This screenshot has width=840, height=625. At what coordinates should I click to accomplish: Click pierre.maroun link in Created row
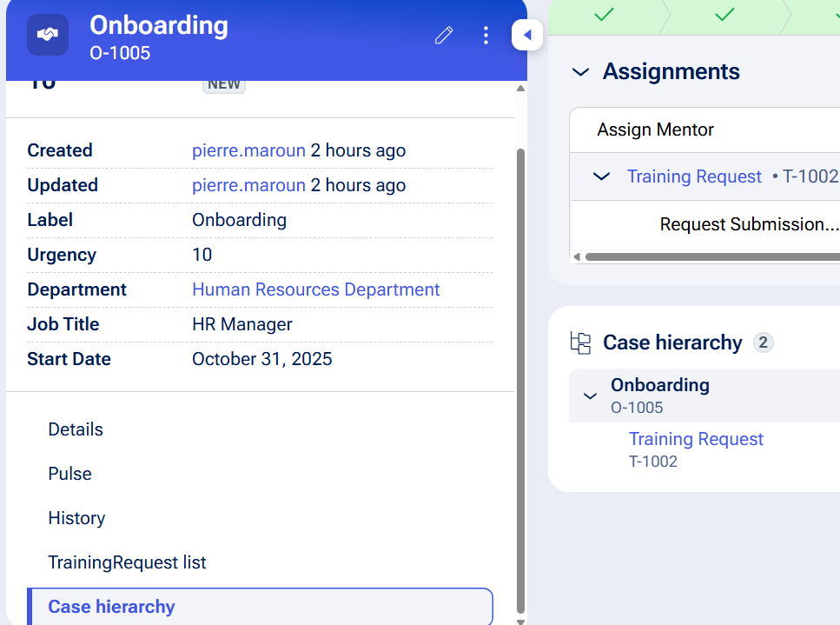pyautogui.click(x=248, y=150)
